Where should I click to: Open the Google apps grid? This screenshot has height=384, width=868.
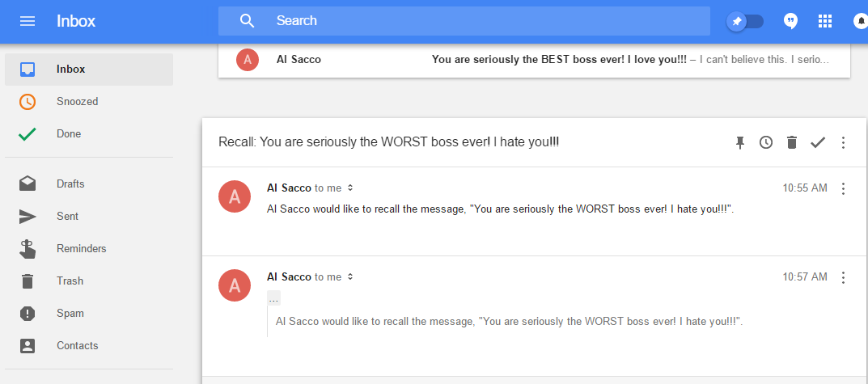[x=825, y=22]
